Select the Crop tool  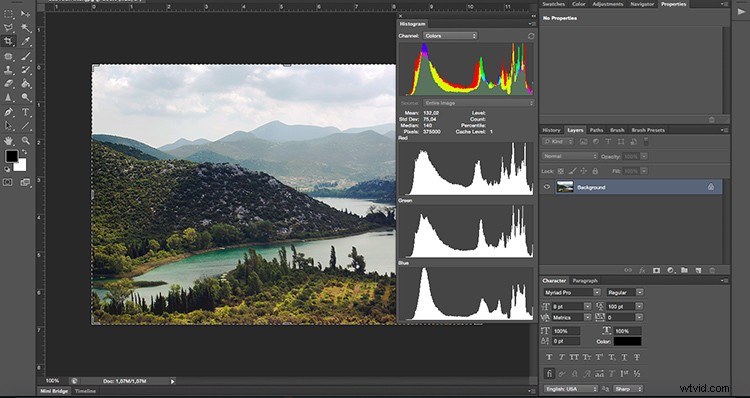(x=9, y=41)
